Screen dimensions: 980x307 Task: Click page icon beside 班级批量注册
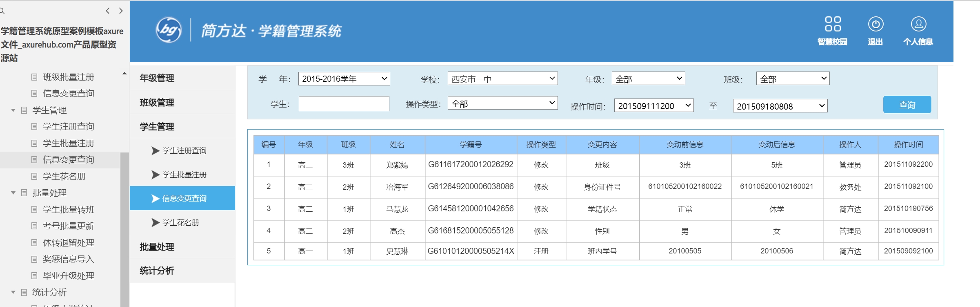point(34,77)
